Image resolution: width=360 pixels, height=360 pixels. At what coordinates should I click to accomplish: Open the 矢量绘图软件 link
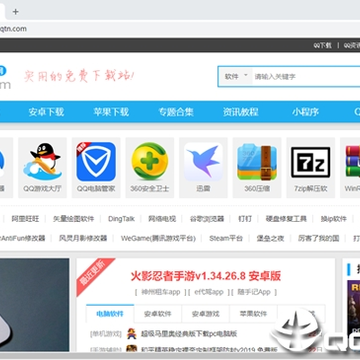74,219
